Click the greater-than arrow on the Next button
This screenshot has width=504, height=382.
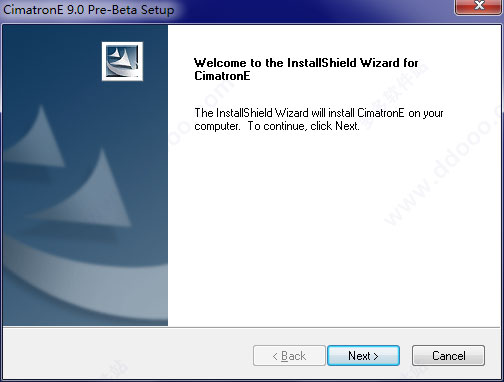[x=376, y=356]
